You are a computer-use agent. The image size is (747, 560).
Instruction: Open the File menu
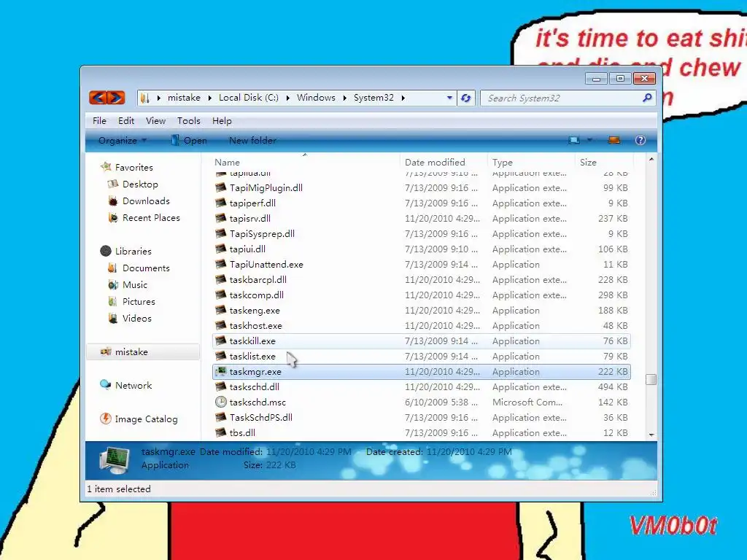pyautogui.click(x=99, y=121)
